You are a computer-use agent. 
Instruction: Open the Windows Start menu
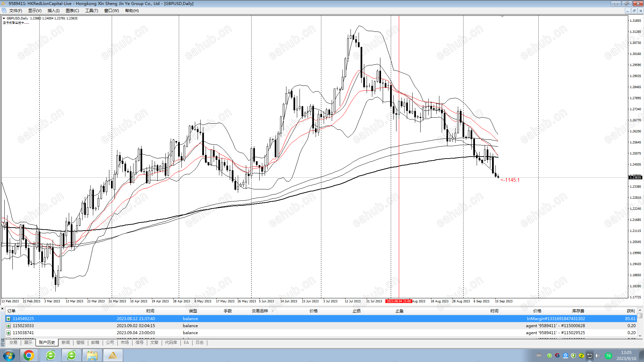[9, 355]
